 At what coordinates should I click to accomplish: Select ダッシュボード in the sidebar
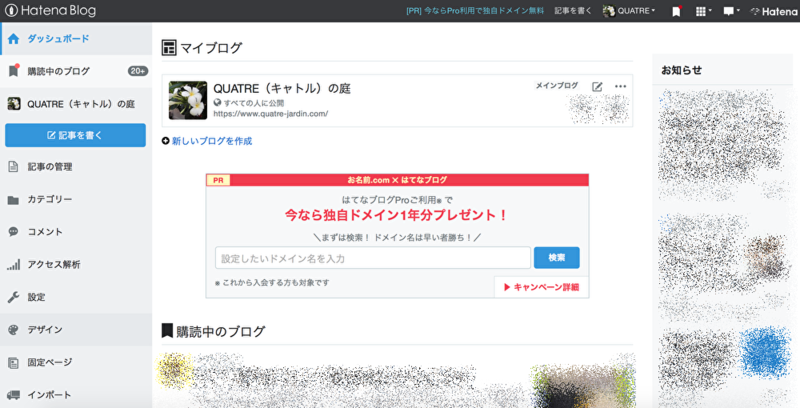point(76,38)
